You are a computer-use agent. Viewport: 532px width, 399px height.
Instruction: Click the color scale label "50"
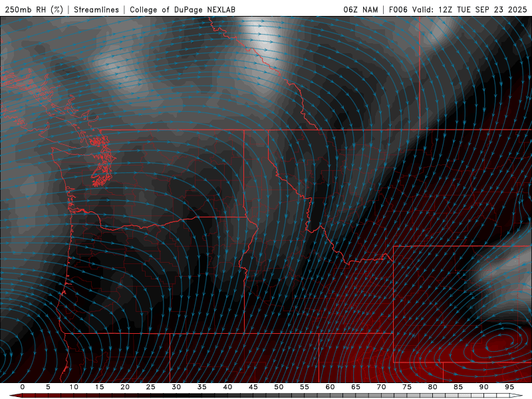tap(279, 387)
